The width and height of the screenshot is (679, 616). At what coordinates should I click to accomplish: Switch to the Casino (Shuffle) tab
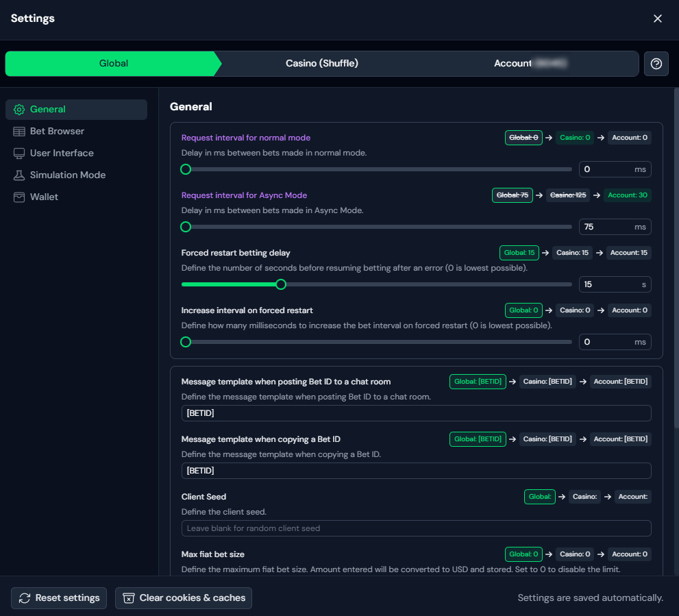(322, 64)
